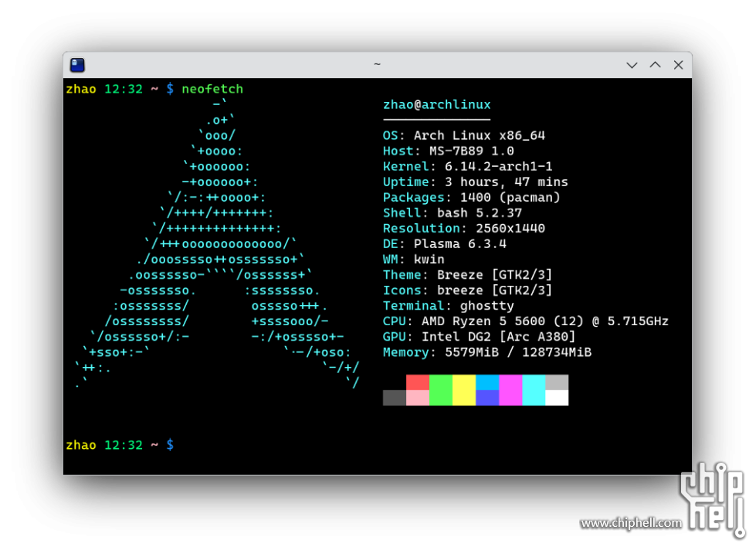756x550 pixels.
Task: Click the 'Host: MS-7B89 1.0' line
Action: coord(449,151)
